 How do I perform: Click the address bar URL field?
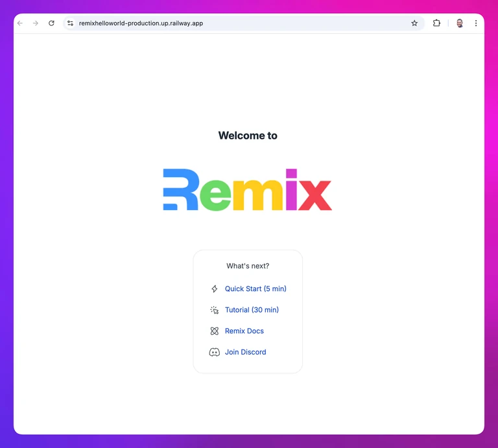244,23
